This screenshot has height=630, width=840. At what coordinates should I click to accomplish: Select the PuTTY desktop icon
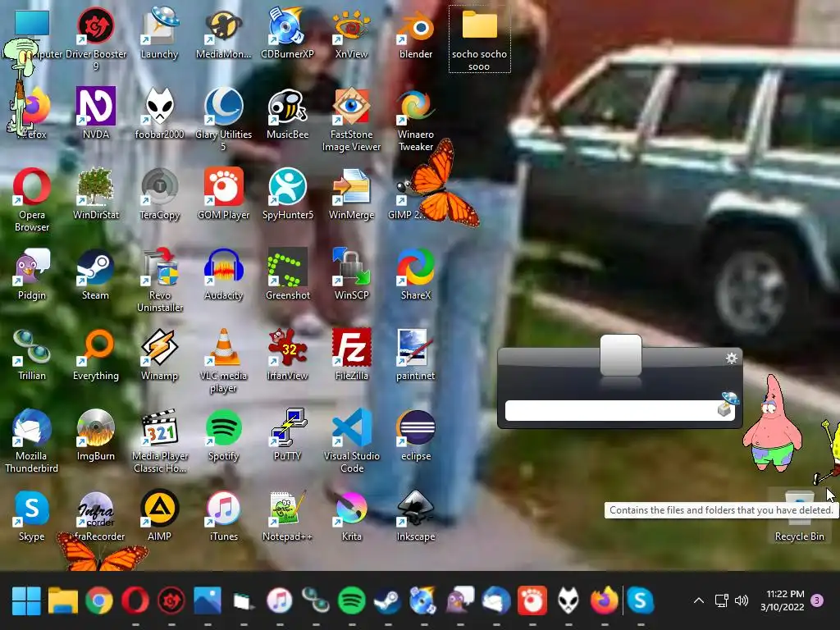287,435
